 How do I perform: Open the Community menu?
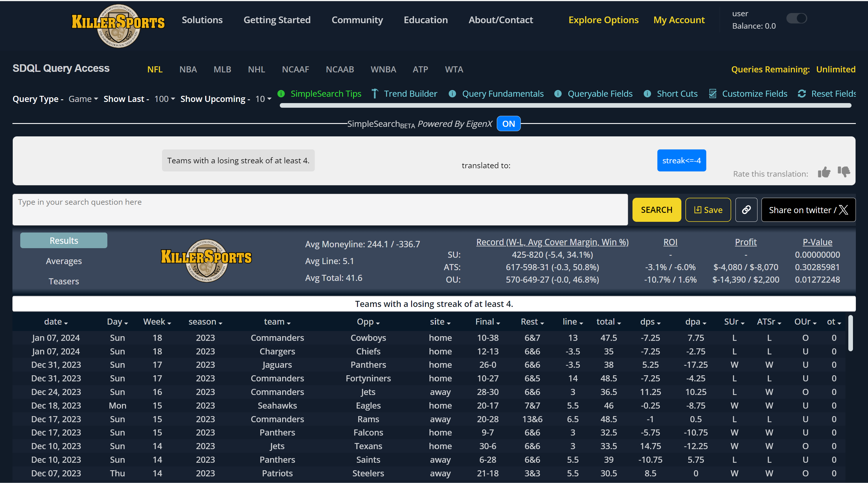357,20
